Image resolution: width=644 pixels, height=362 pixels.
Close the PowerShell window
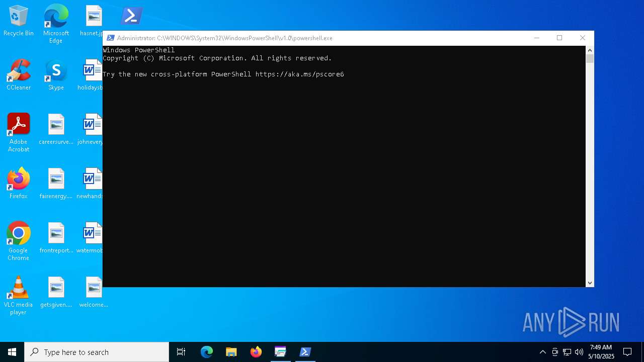(583, 38)
